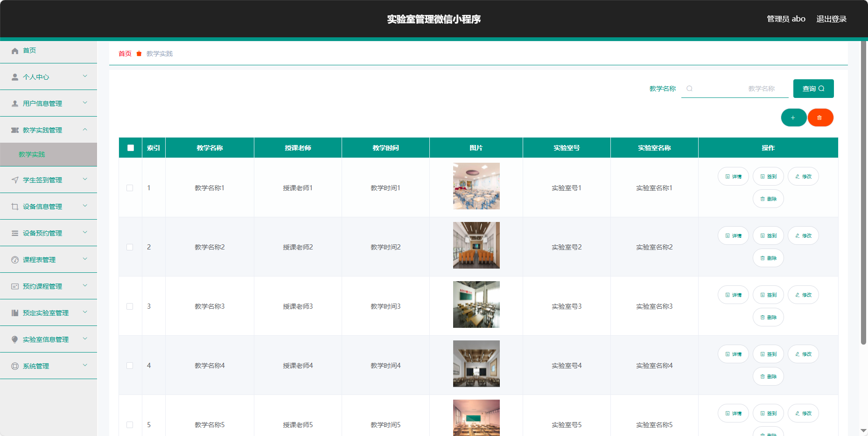Click 签到 for 教学名称5 row

coord(768,413)
